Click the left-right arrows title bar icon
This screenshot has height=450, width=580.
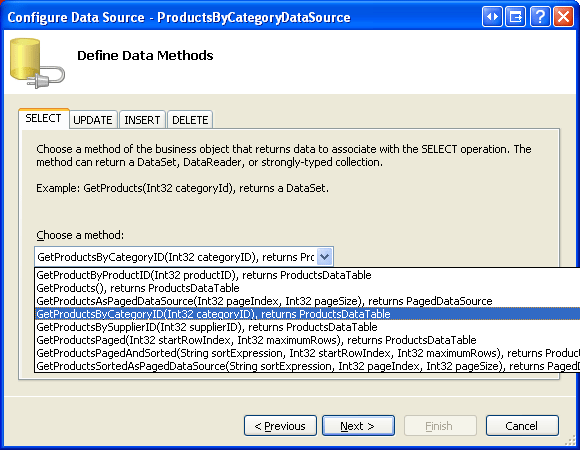pos(492,17)
